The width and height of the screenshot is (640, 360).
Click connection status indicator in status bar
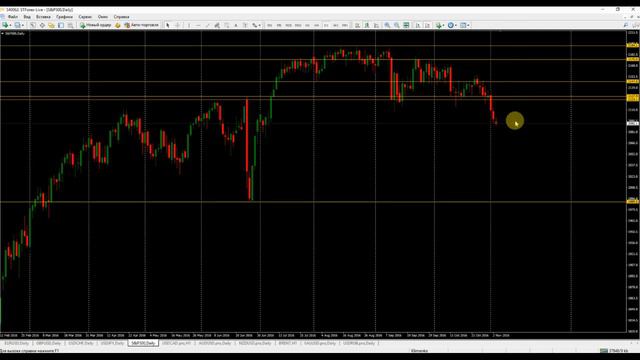point(614,351)
